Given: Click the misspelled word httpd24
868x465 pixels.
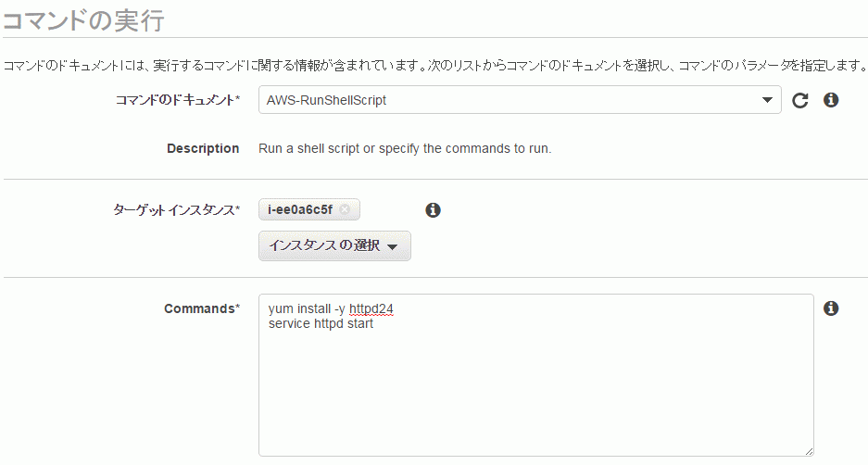Looking at the screenshot, I should point(371,308).
